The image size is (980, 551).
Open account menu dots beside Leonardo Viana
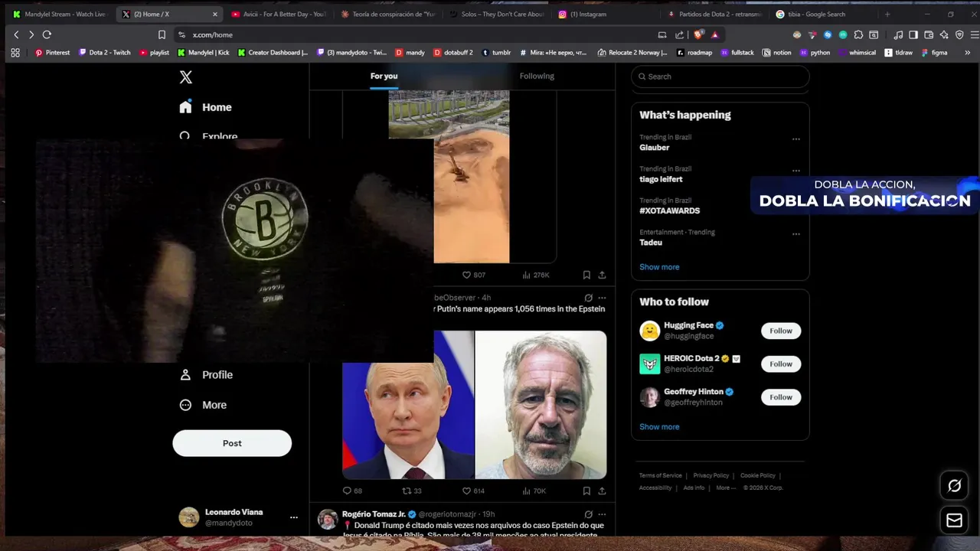293,517
